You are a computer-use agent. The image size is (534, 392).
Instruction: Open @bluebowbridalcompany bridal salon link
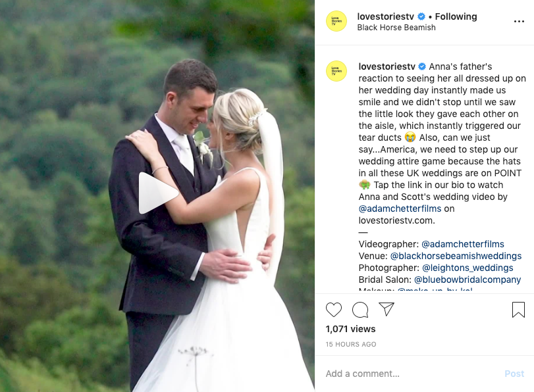point(467,280)
